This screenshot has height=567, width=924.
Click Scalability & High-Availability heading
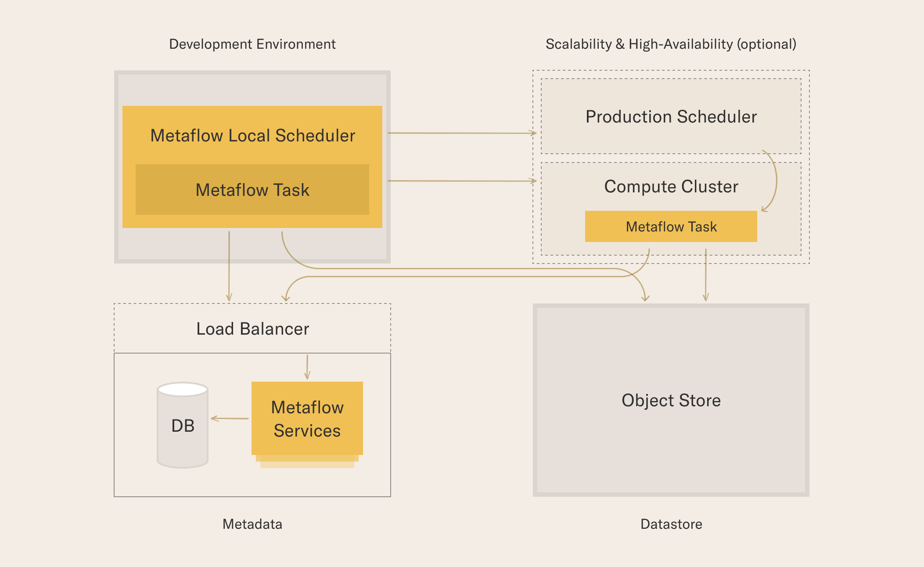point(671,44)
